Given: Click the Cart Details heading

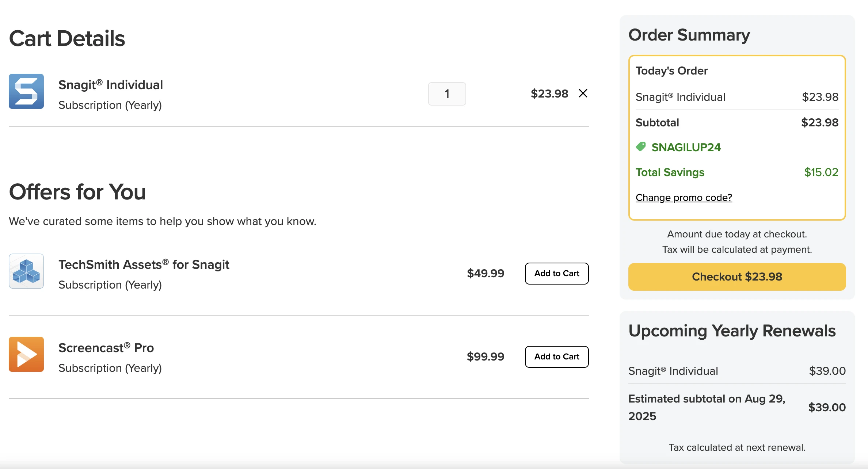Looking at the screenshot, I should 67,38.
